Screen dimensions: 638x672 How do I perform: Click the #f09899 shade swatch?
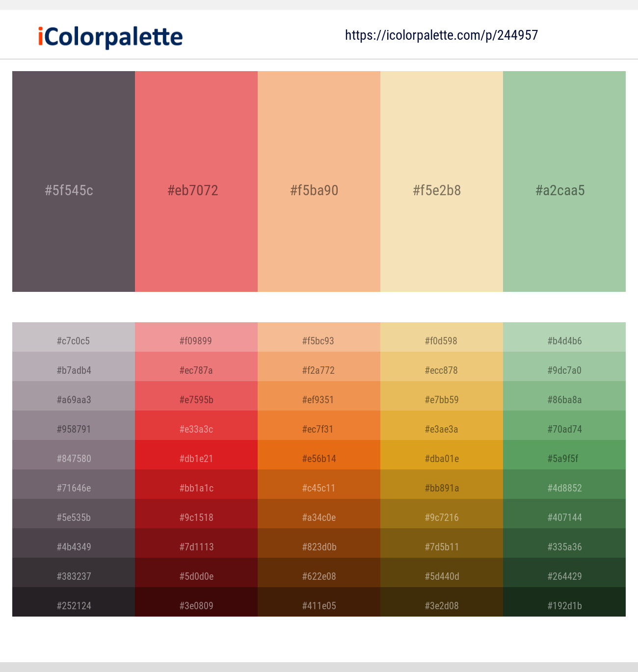[x=196, y=341]
